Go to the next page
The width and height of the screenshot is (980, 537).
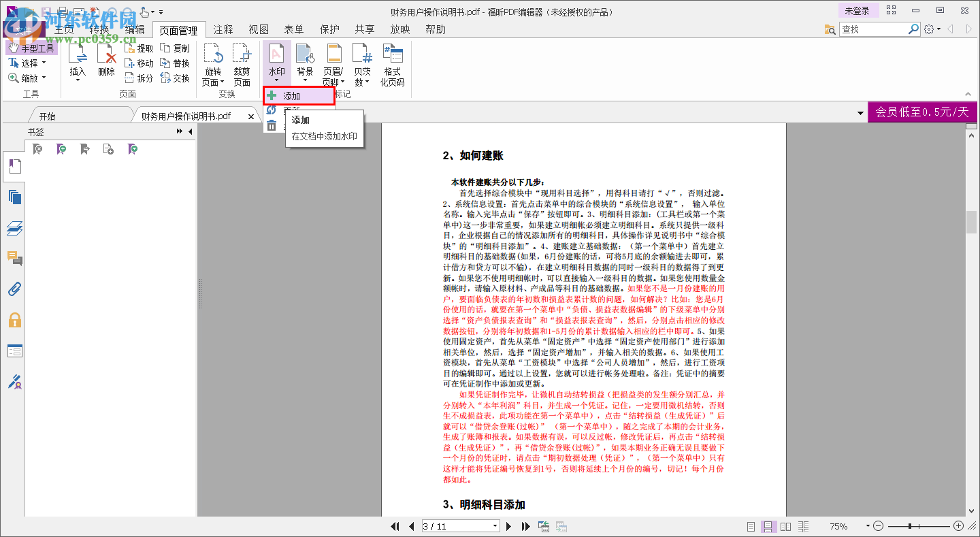(508, 526)
